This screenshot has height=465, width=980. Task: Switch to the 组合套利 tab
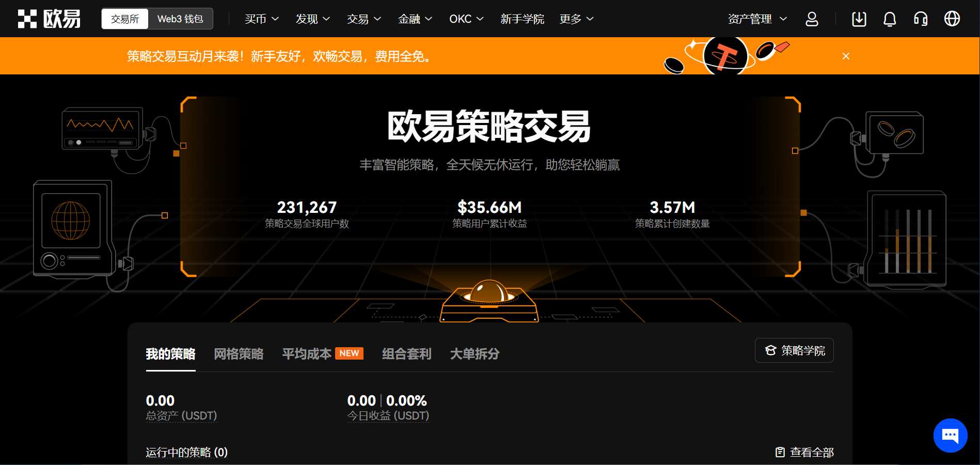coord(406,354)
